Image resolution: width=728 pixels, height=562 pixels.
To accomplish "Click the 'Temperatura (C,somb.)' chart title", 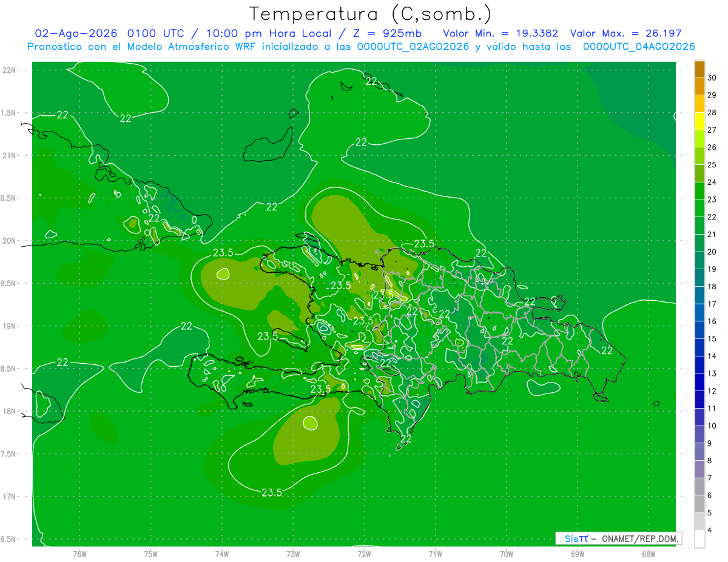I will click(x=370, y=14).
